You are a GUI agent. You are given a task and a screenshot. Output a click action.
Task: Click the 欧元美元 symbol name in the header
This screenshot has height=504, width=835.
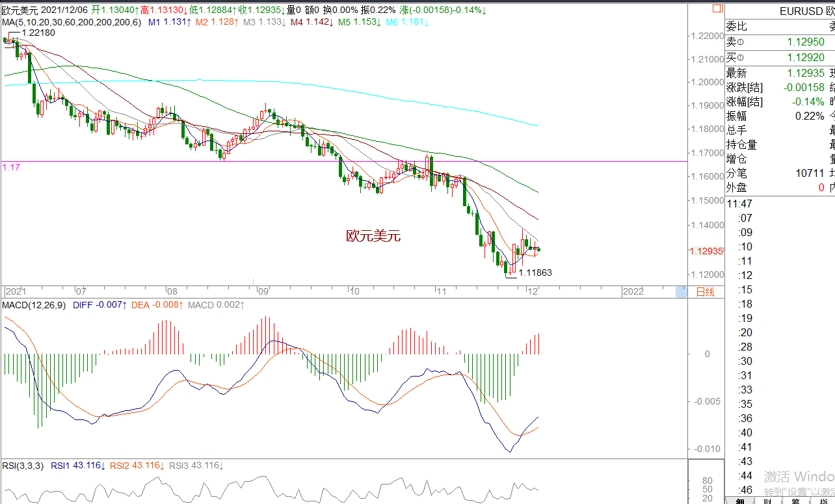pyautogui.click(x=20, y=10)
